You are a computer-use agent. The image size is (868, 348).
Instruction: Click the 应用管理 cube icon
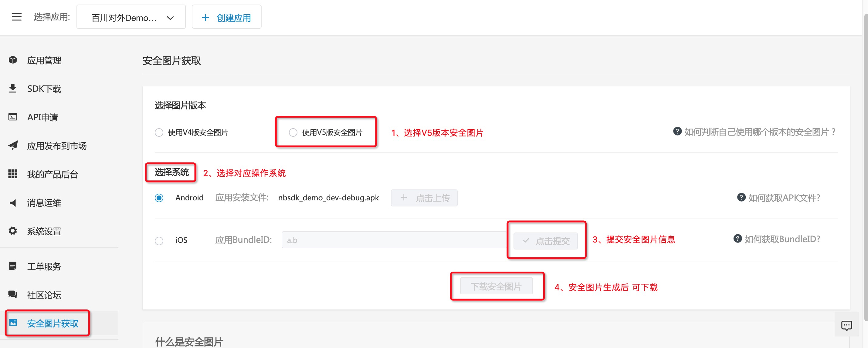click(x=13, y=60)
